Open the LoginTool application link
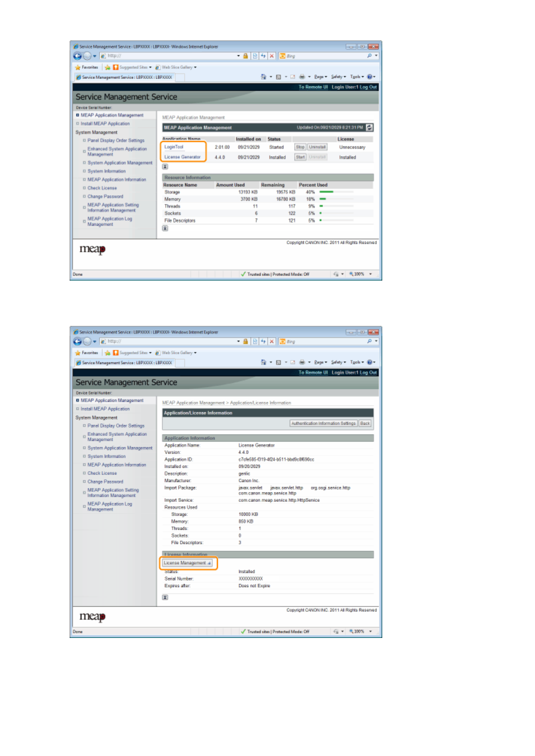The height and width of the screenshot is (756, 535). click(x=174, y=147)
